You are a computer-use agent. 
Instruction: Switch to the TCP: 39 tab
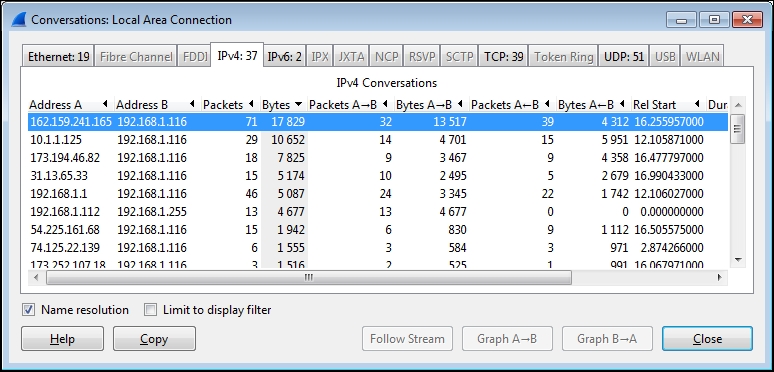tap(503, 57)
